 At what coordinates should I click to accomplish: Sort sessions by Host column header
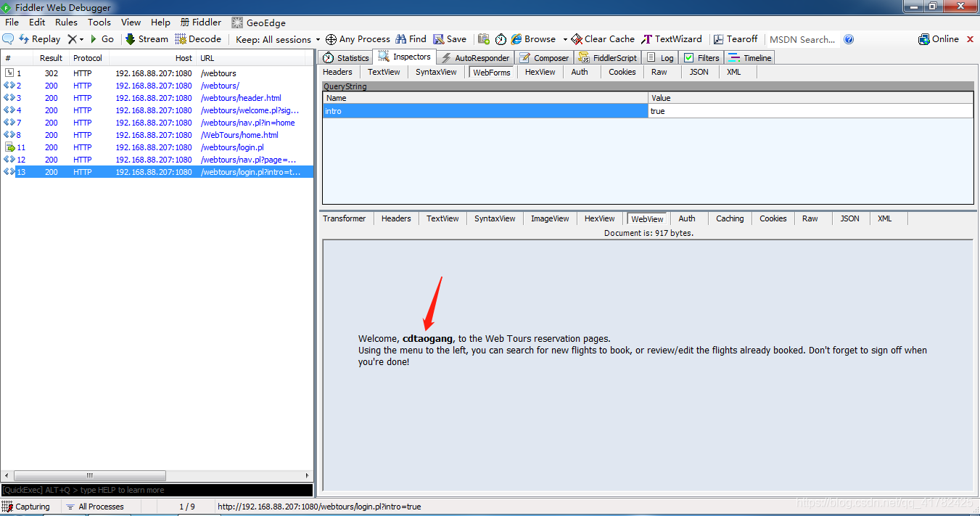click(152, 58)
